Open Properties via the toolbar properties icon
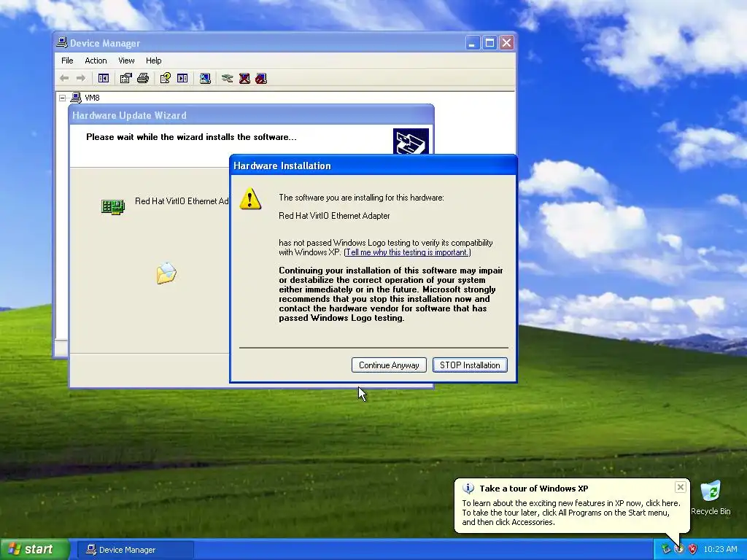Image resolution: width=747 pixels, height=560 pixels. [125, 78]
